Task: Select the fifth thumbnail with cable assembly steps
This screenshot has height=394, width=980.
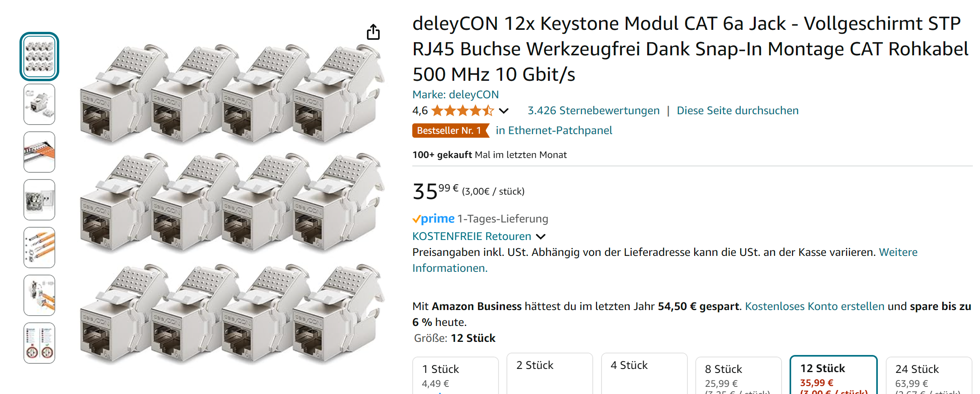Action: pyautogui.click(x=39, y=248)
